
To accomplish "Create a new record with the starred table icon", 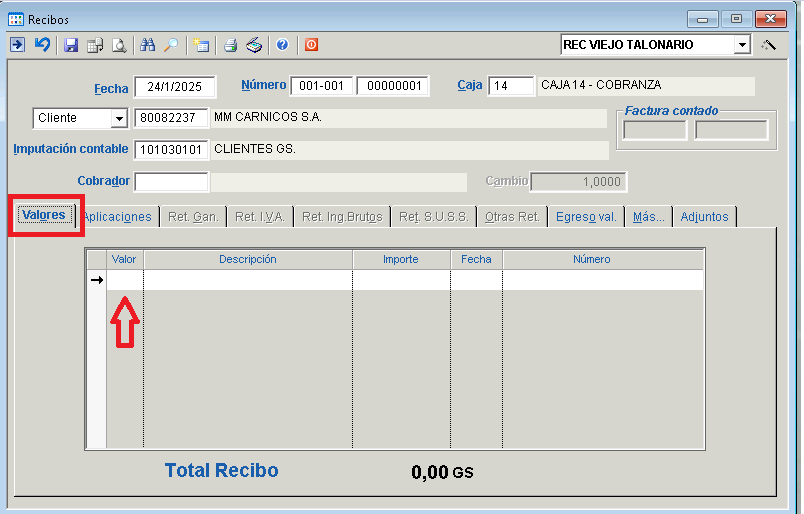I will click(201, 45).
